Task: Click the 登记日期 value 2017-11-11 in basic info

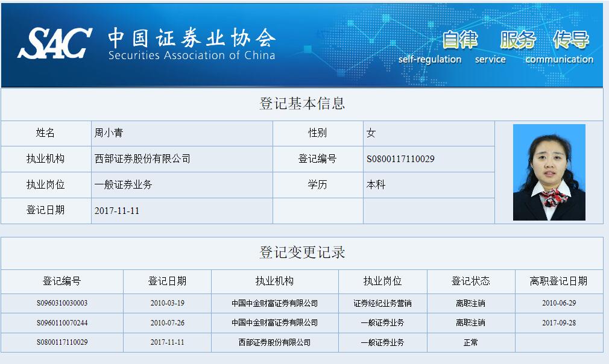Action: coord(117,211)
